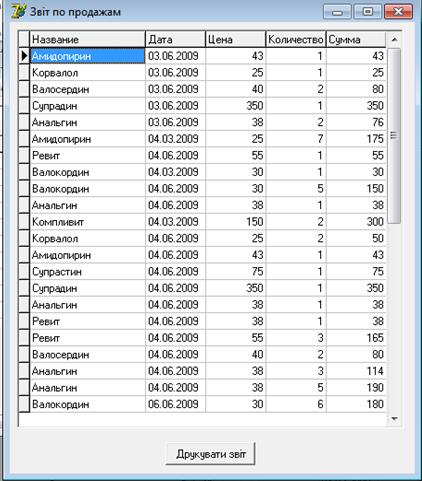Select the Сумма column header

356,39
